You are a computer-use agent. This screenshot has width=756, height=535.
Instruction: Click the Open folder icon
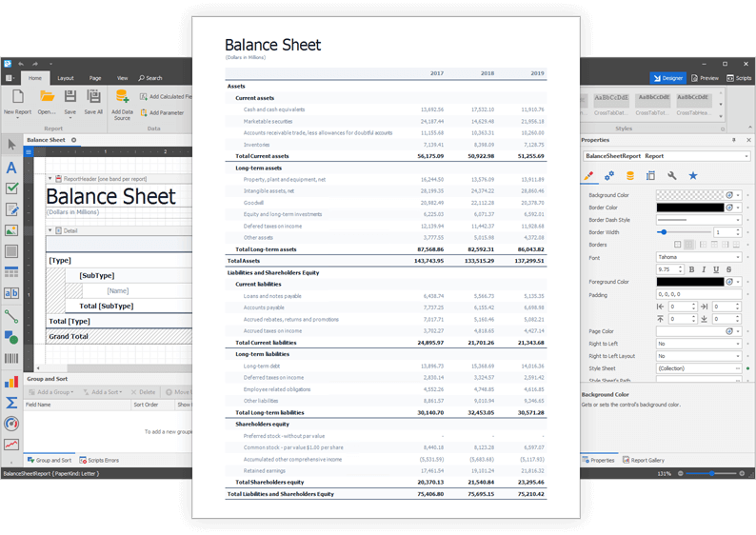(x=47, y=96)
